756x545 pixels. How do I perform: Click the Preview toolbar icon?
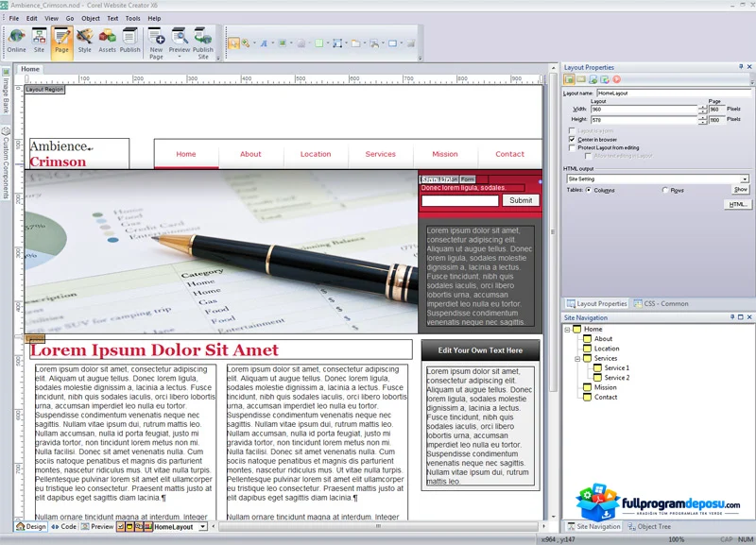[x=180, y=41]
